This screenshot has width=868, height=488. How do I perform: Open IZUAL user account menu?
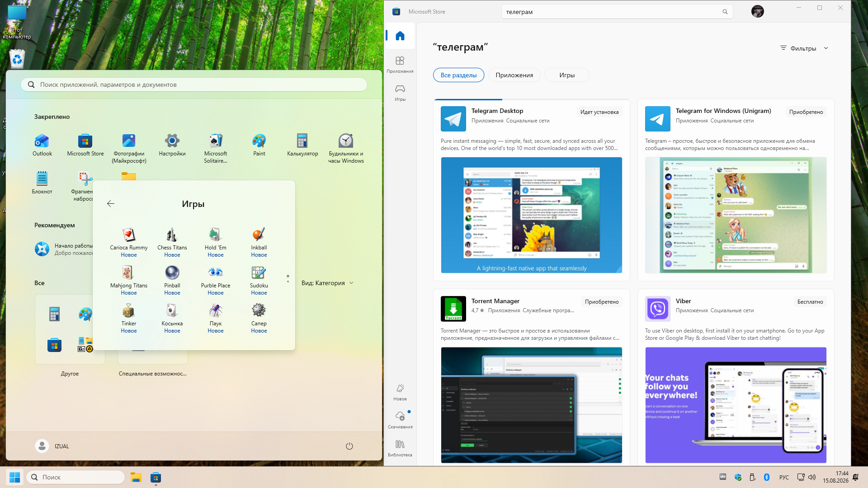tap(52, 446)
